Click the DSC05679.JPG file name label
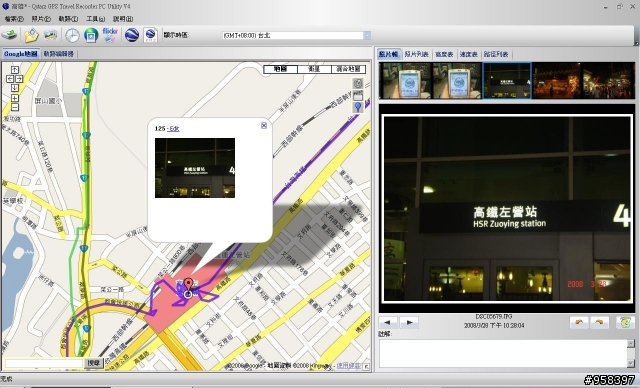The width and height of the screenshot is (640, 388). (494, 317)
